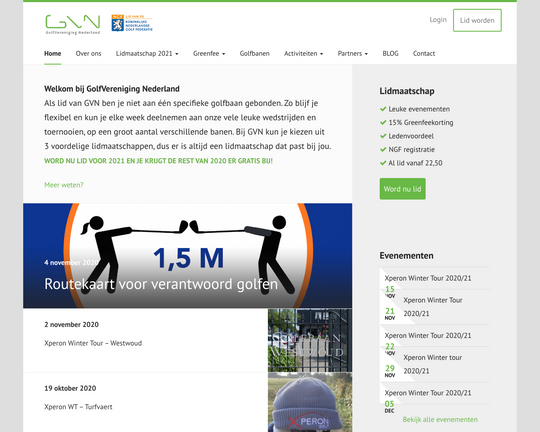The image size is (540, 432).
Task: Click the 29 NOV event date badge
Action: [x=390, y=371]
